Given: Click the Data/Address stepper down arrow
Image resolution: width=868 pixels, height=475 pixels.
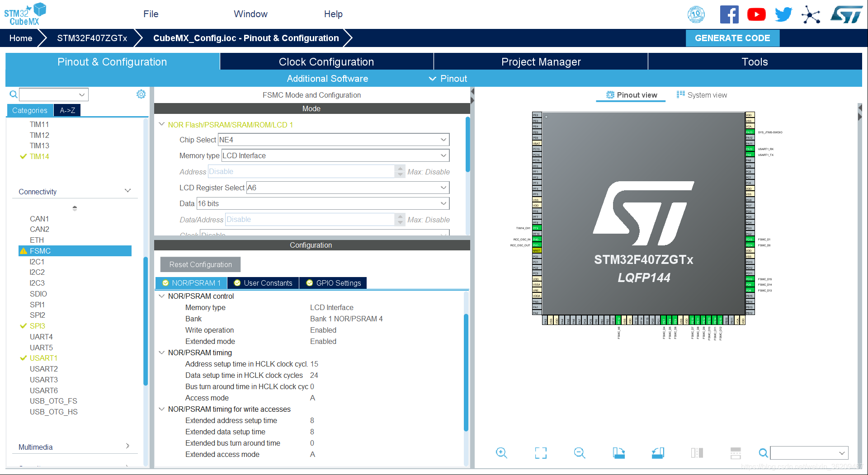Looking at the screenshot, I should [400, 222].
